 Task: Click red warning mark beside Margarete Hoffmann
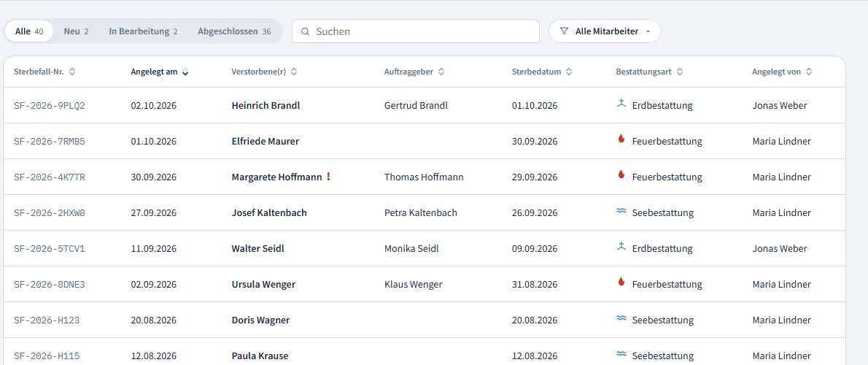(x=328, y=177)
